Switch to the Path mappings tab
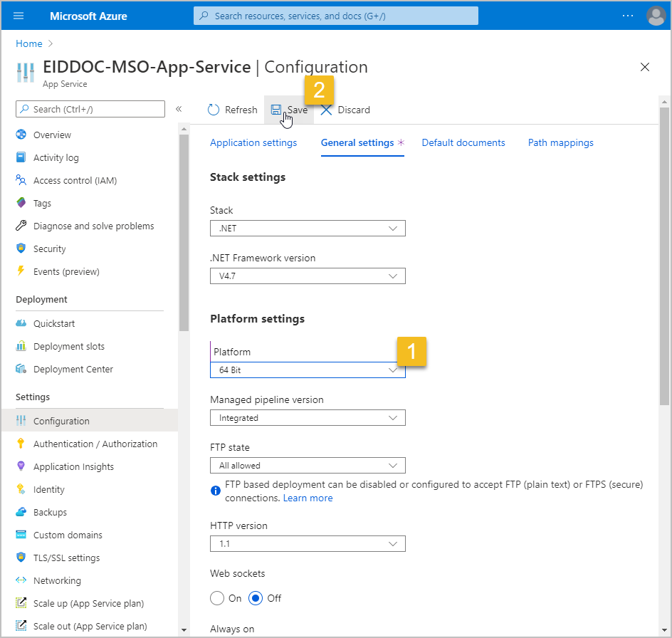Viewport: 672px width, 638px height. click(x=560, y=142)
